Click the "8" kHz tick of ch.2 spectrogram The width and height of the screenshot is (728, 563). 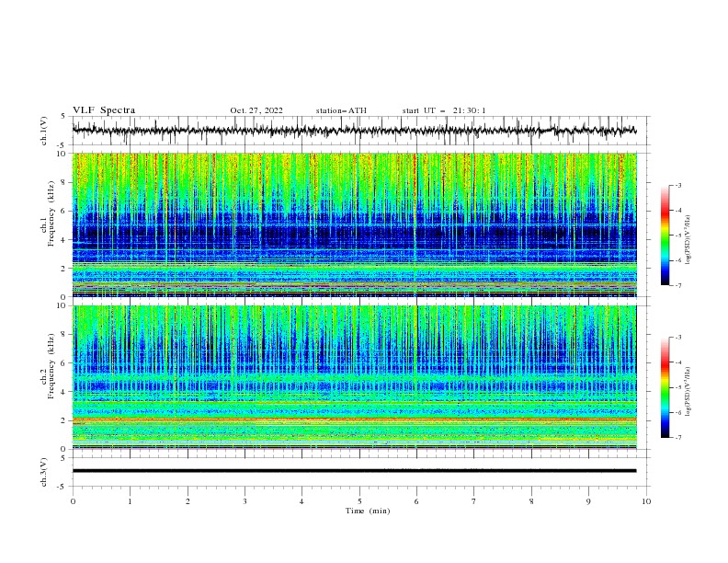pyautogui.click(x=64, y=335)
